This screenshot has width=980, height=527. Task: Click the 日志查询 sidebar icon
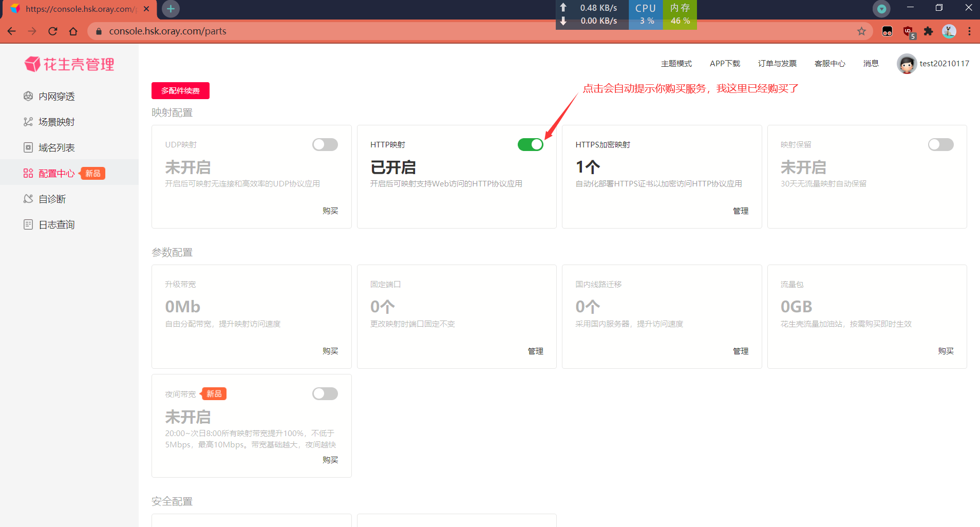[x=28, y=224]
